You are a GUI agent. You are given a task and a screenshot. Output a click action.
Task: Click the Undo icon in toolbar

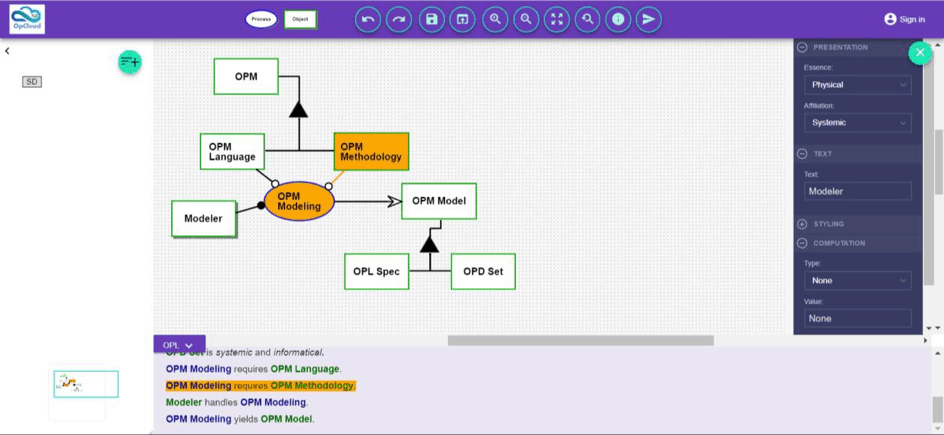coord(368,19)
